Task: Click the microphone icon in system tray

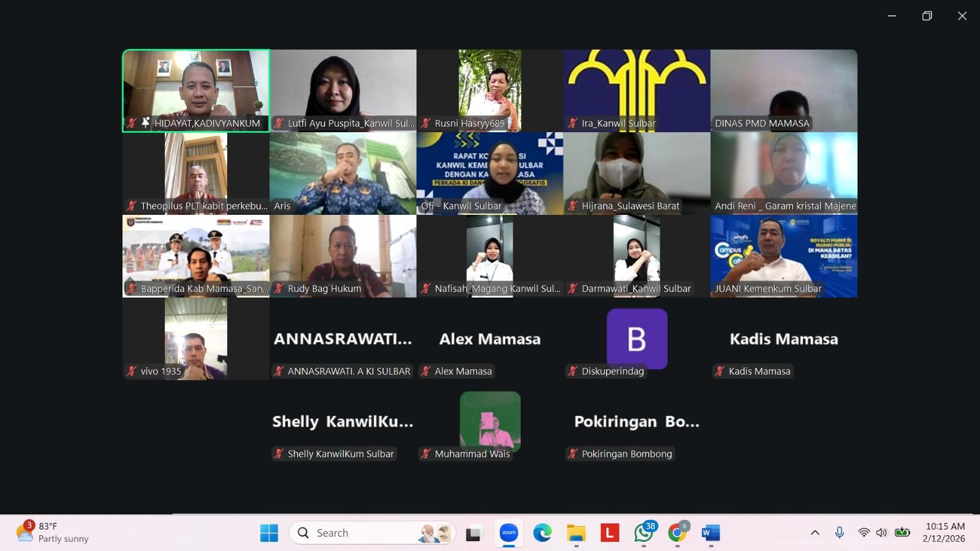Action: click(x=839, y=533)
